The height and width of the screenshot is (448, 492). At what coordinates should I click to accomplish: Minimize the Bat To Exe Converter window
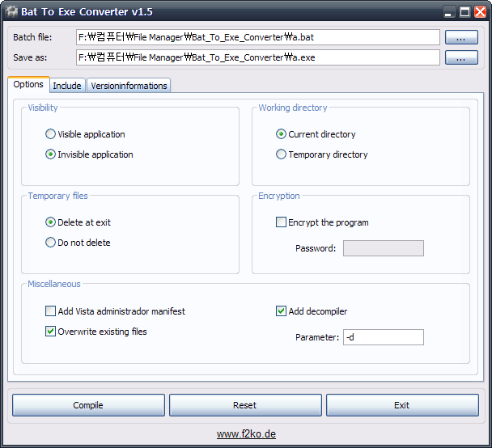(x=449, y=12)
